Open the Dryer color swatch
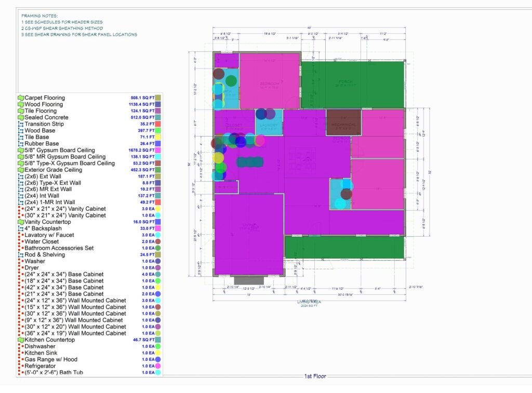The height and width of the screenshot is (393, 532). [158, 268]
